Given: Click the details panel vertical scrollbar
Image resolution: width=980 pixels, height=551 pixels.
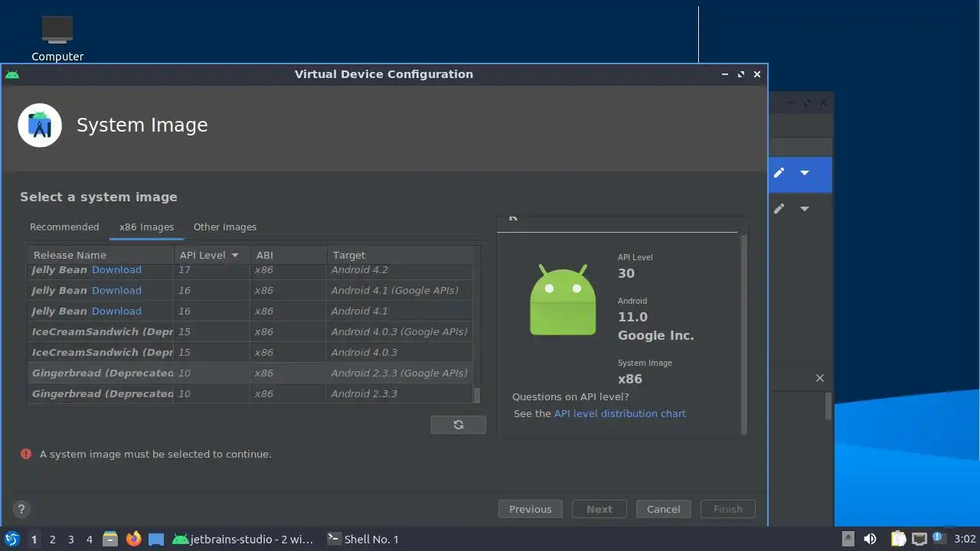Looking at the screenshot, I should pyautogui.click(x=743, y=334).
